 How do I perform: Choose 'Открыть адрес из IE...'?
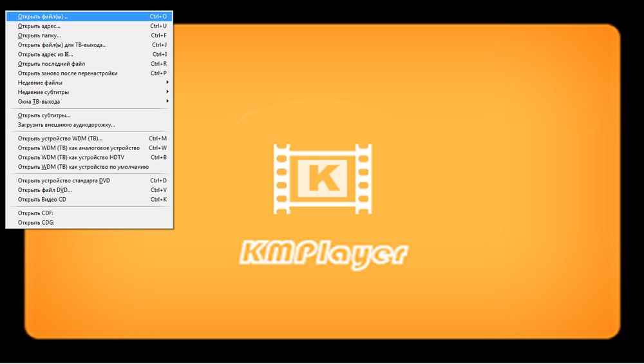[x=89, y=54]
